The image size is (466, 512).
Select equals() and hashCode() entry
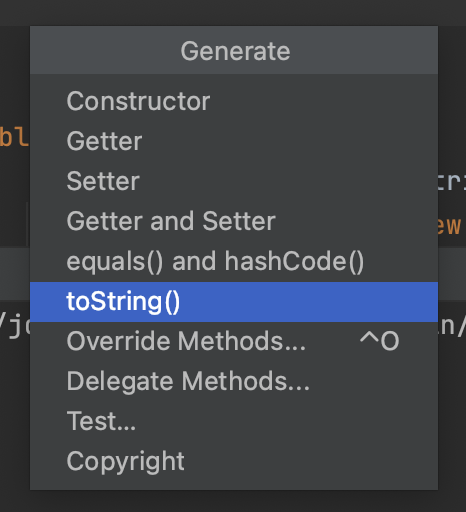(234, 261)
